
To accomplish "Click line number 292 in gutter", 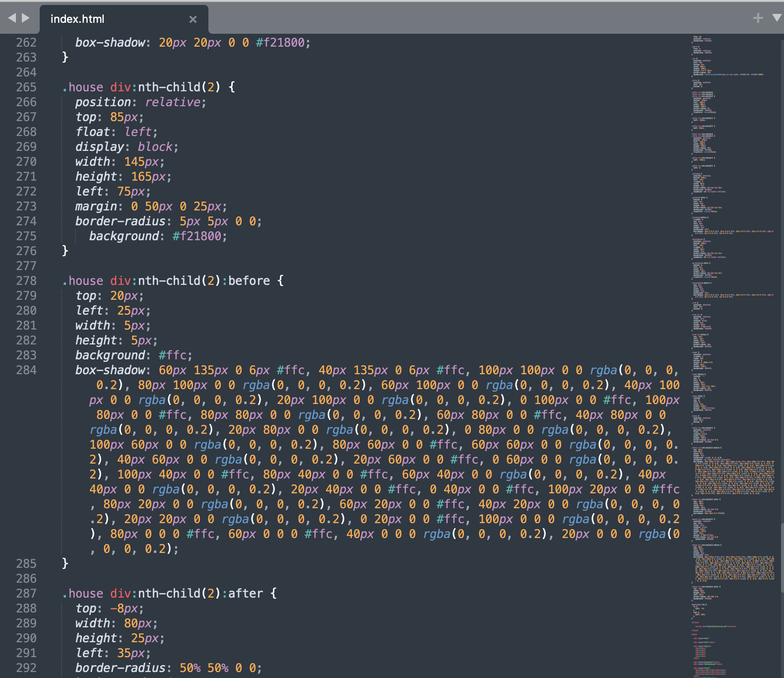I will pyautogui.click(x=26, y=668).
